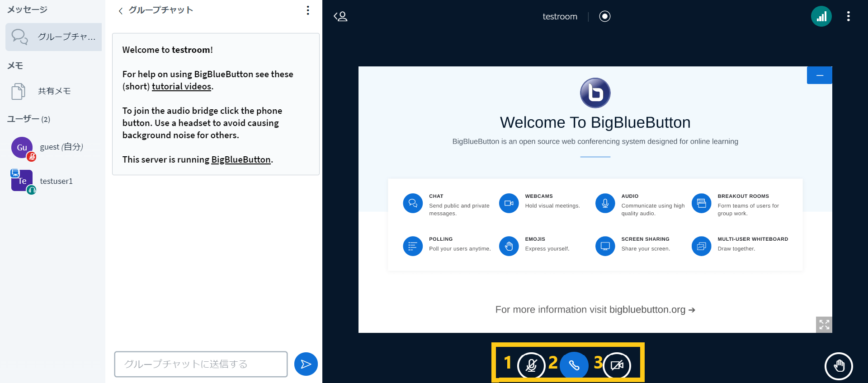Click the Audio microphone icon on the slide
The image size is (868, 383).
click(x=605, y=203)
